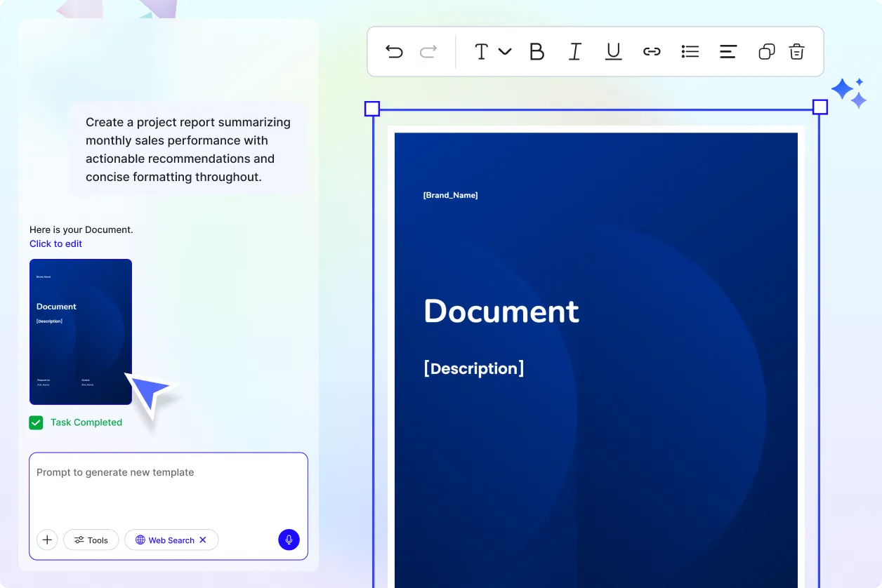Click the Task Completed label
The width and height of the screenshot is (882, 588).
[x=86, y=422]
